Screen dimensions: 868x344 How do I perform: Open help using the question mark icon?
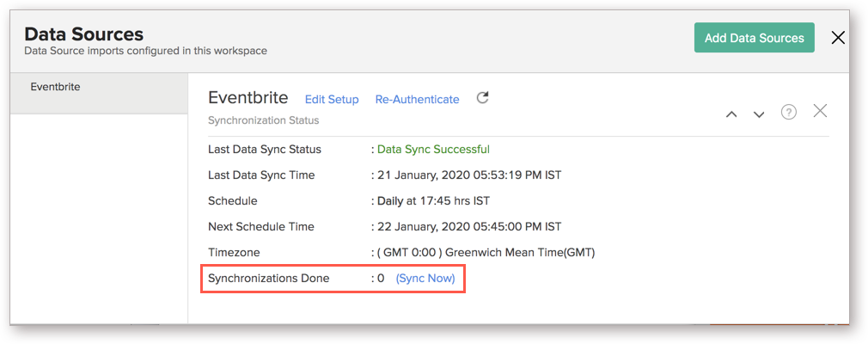click(788, 113)
